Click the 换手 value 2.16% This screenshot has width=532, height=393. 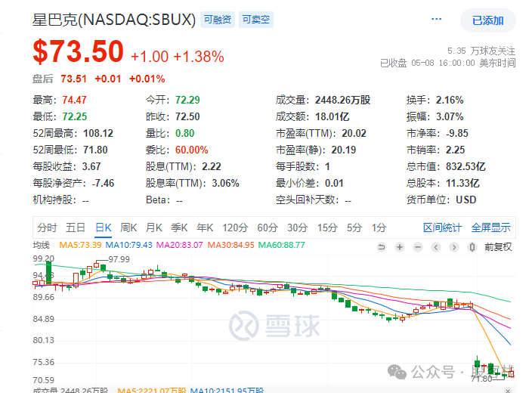tap(450, 100)
